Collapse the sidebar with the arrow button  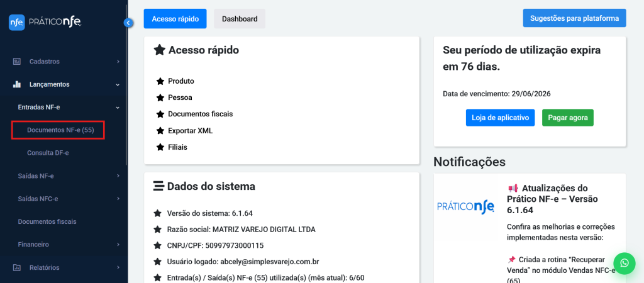coord(128,23)
